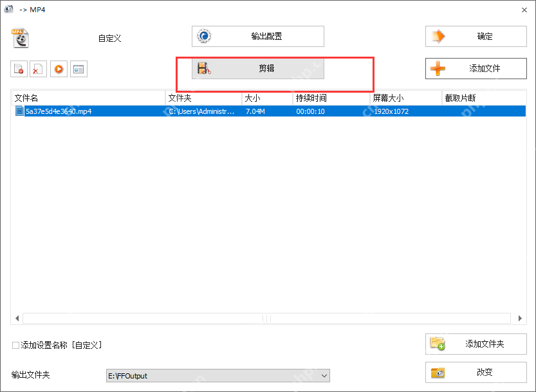Click the orange play toolbar icon

(x=59, y=69)
